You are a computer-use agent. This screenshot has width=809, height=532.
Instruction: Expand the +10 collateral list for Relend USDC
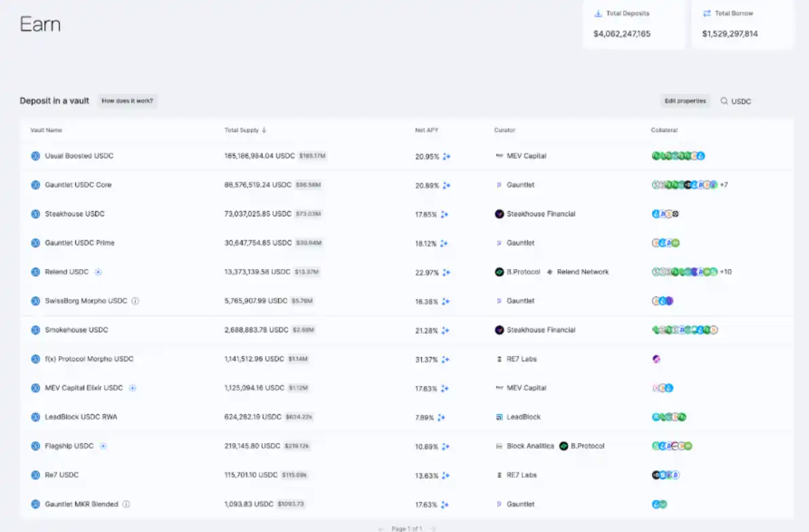pyautogui.click(x=725, y=272)
